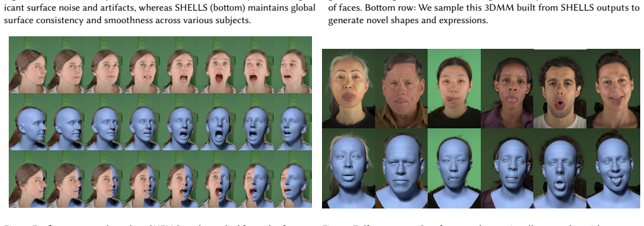Click the first side-profile photo in the left figure's top row
Image resolution: width=644 pixels, height=226 pixels.
28,65
